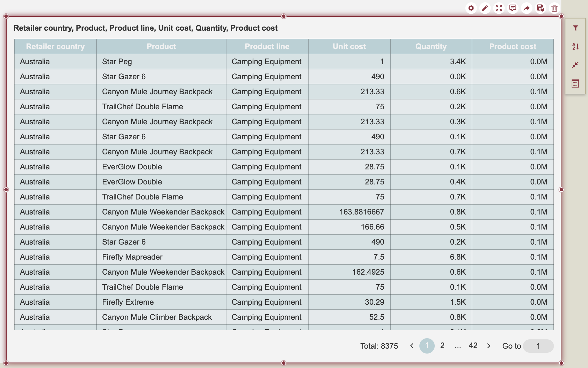
Task: Click the Product column header
Action: click(161, 47)
